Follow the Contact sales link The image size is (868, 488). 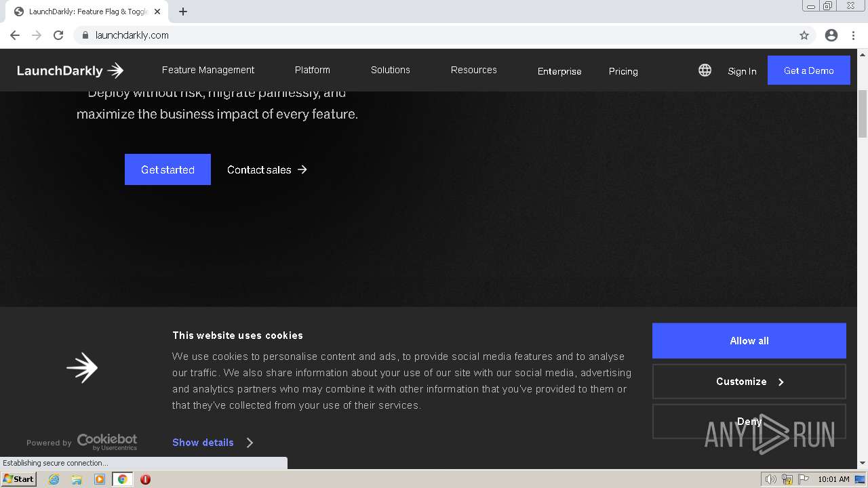[267, 169]
